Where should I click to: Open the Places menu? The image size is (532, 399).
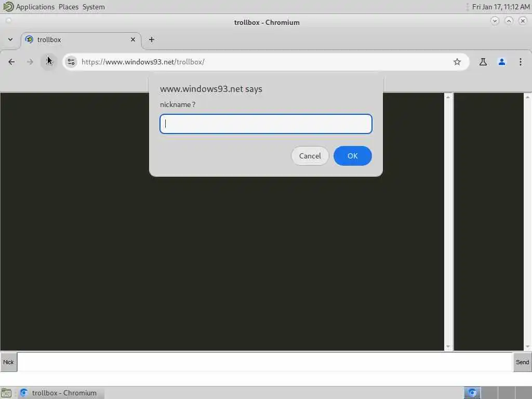coord(68,7)
